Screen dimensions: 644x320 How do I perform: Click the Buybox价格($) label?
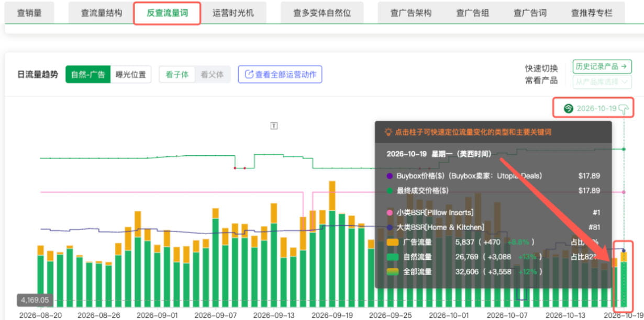[x=420, y=176]
